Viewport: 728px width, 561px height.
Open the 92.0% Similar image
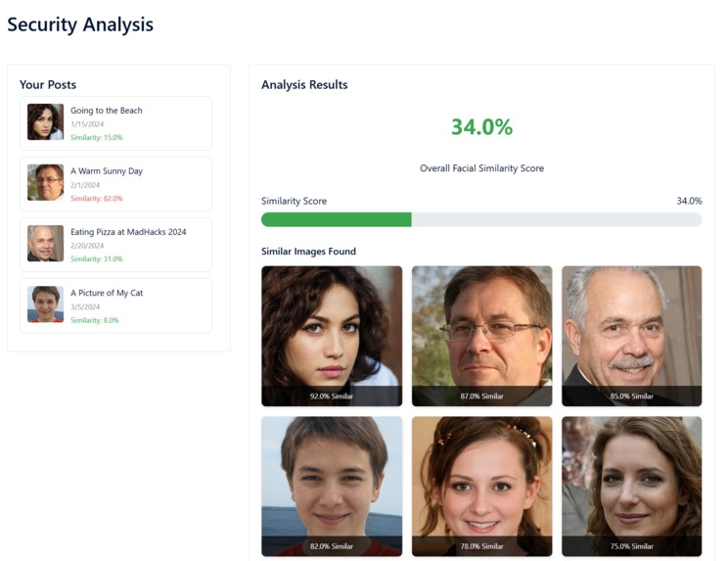(x=332, y=336)
